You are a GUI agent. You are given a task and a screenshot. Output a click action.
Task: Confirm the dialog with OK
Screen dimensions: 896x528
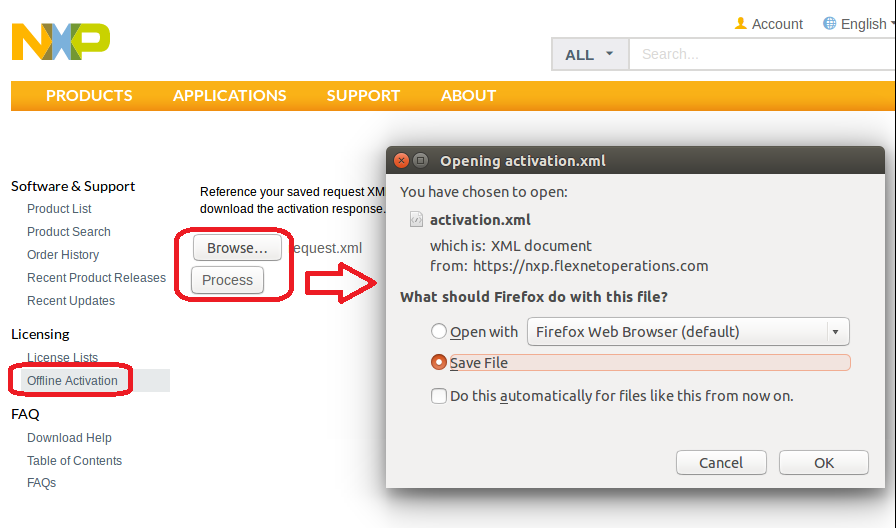pos(824,462)
